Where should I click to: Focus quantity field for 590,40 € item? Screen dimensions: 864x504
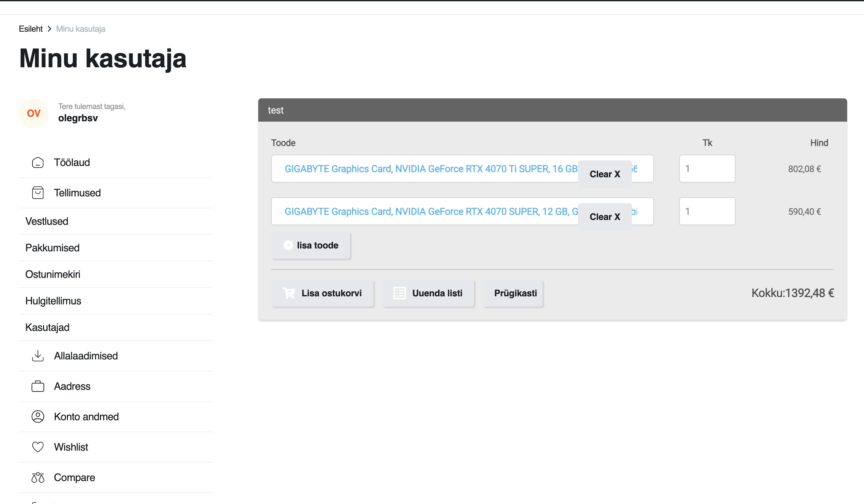(707, 211)
